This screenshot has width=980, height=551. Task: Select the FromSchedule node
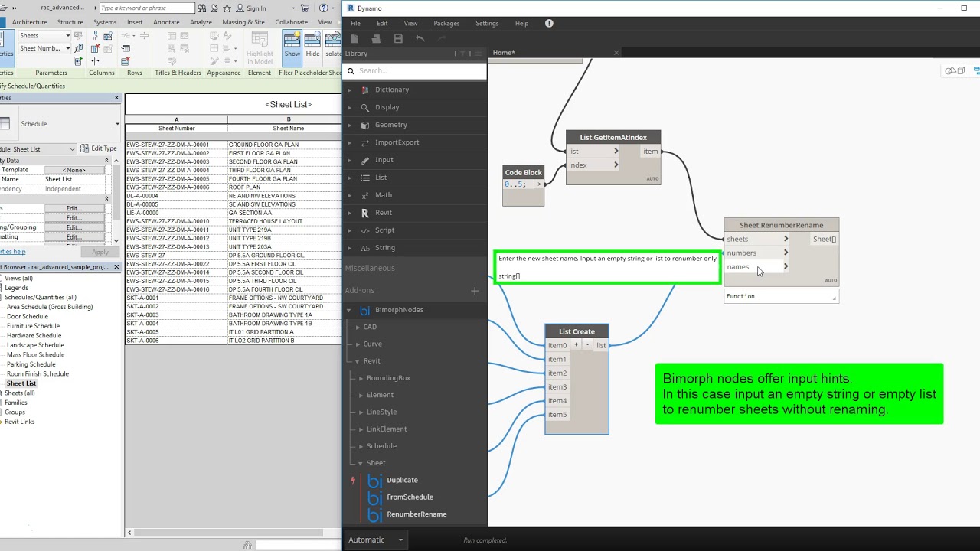click(x=410, y=497)
